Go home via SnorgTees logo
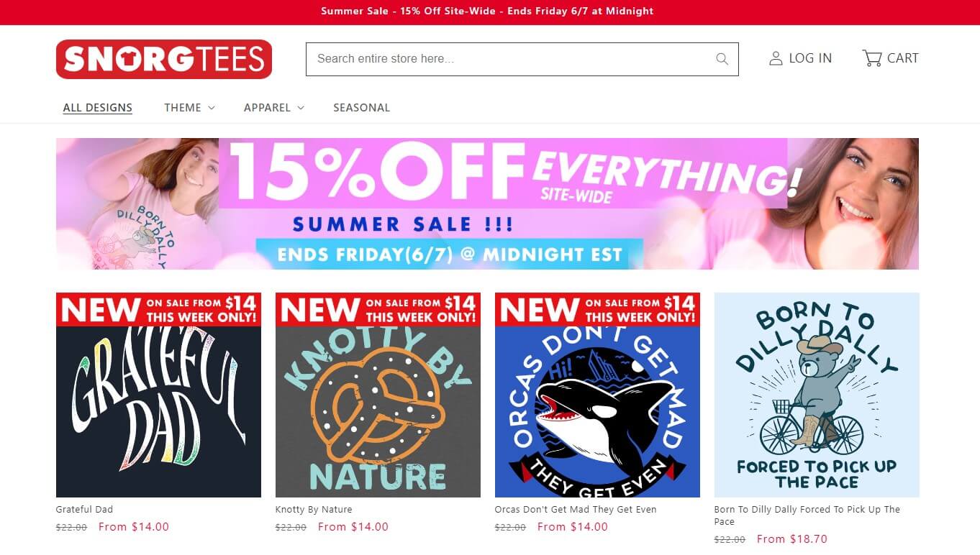Image resolution: width=980 pixels, height=555 pixels. (x=164, y=59)
